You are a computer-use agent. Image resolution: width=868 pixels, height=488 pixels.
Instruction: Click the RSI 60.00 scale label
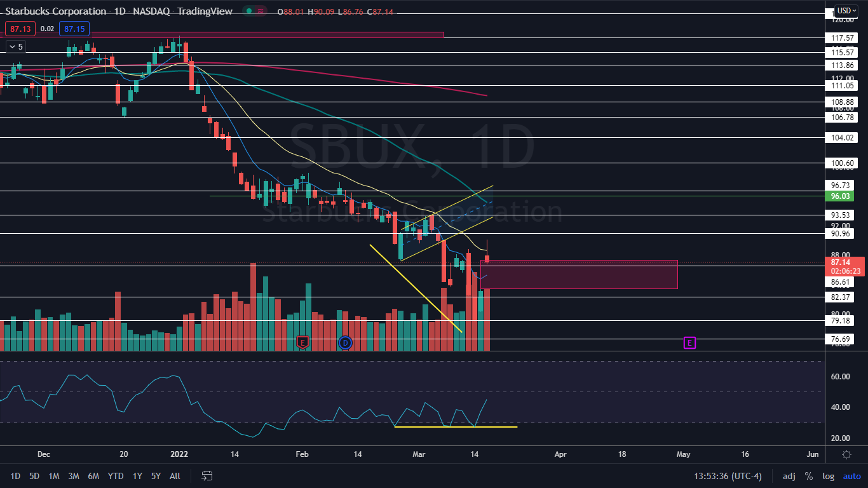(841, 377)
